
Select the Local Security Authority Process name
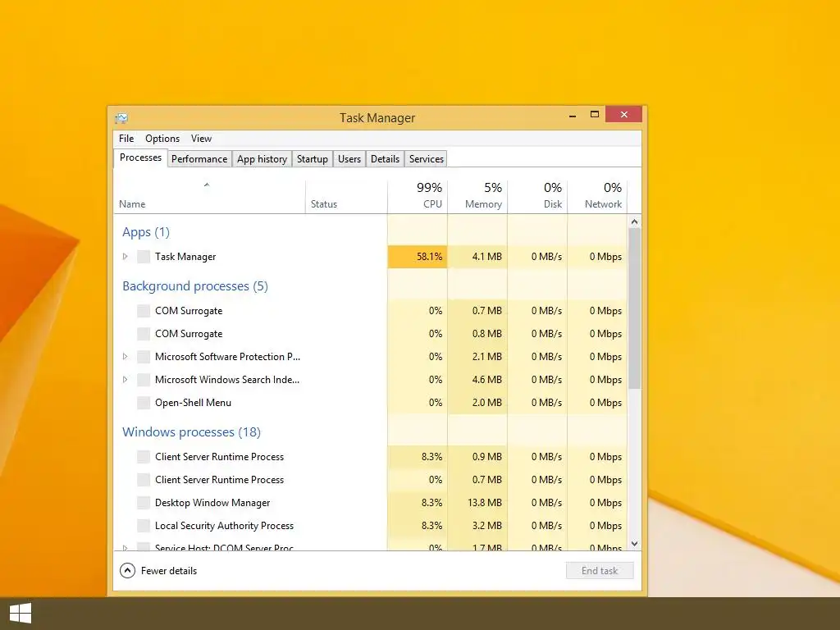click(x=224, y=526)
